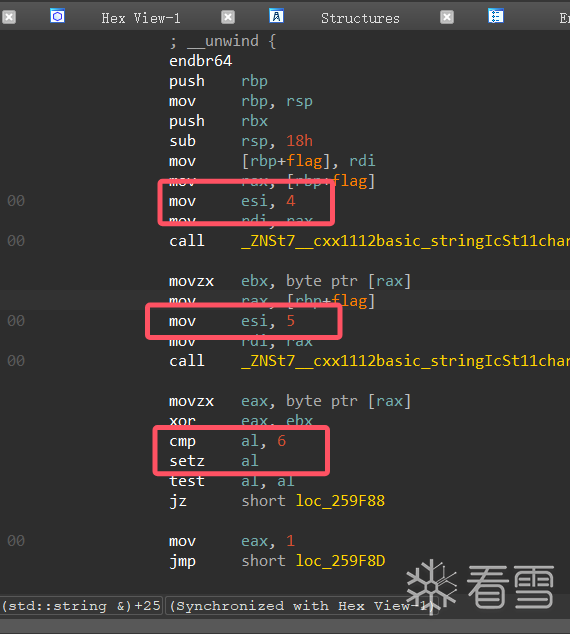Select the highlighted 'mov esi, 5' instruction
Image resolution: width=570 pixels, height=634 pixels.
(x=232, y=321)
